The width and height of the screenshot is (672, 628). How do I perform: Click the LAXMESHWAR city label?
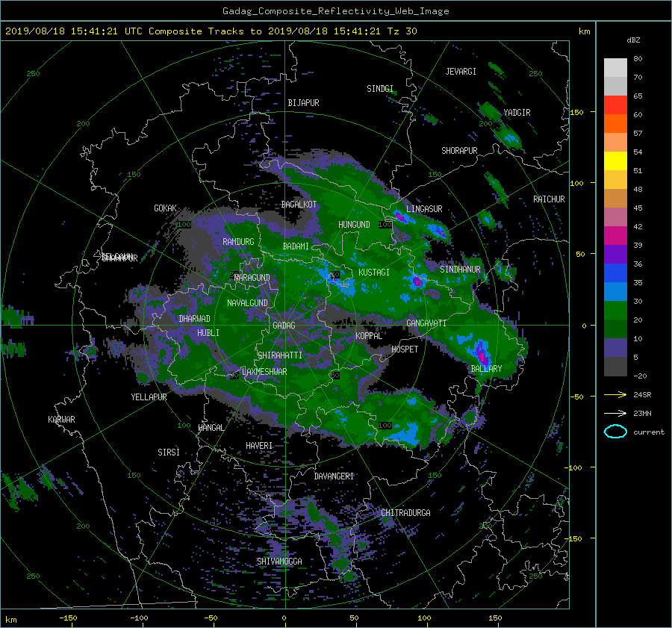tap(264, 372)
